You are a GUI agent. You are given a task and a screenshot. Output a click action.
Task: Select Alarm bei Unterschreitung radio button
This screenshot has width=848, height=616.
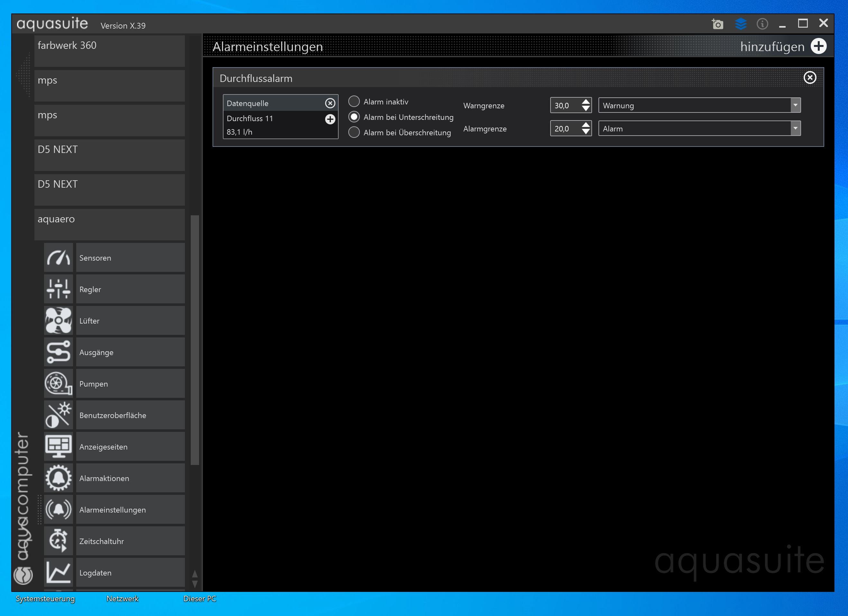click(x=354, y=117)
